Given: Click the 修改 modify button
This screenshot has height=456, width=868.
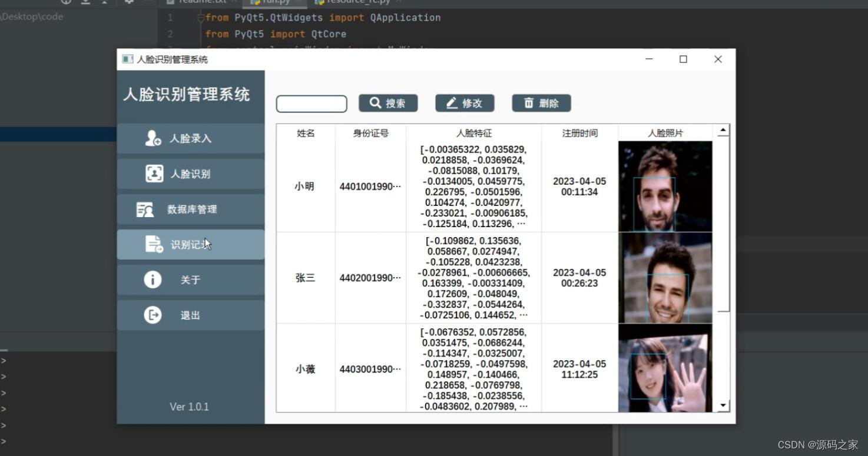Looking at the screenshot, I should [465, 102].
